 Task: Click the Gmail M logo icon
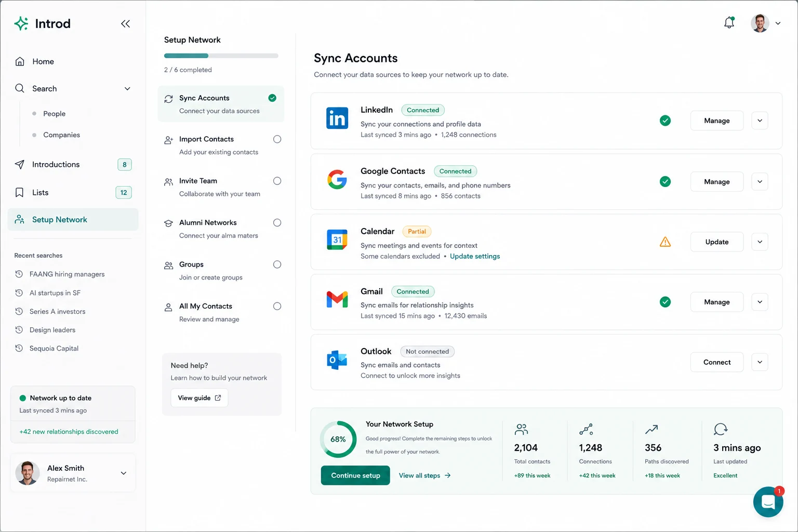tap(337, 299)
